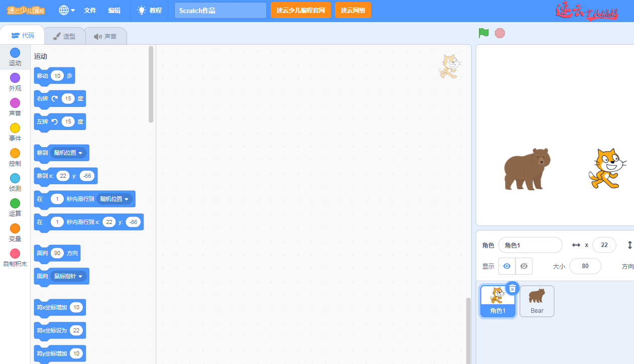This screenshot has width=634, height=364.
Task: Open the 侦测 blocks category
Action: 15,179
